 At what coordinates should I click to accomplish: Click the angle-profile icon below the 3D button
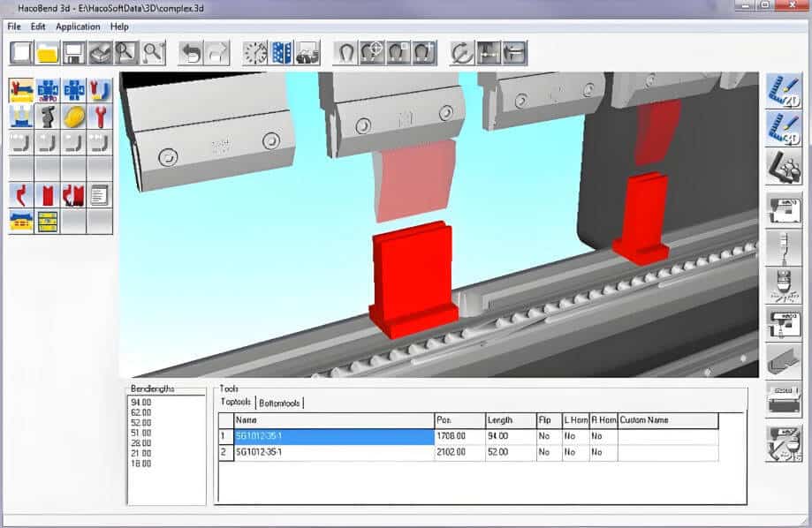(784, 168)
